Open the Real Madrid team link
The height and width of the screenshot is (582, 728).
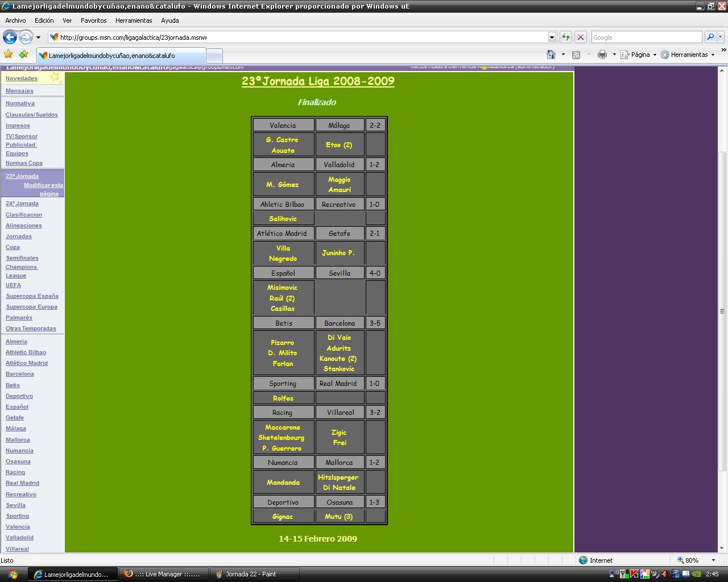(22, 483)
